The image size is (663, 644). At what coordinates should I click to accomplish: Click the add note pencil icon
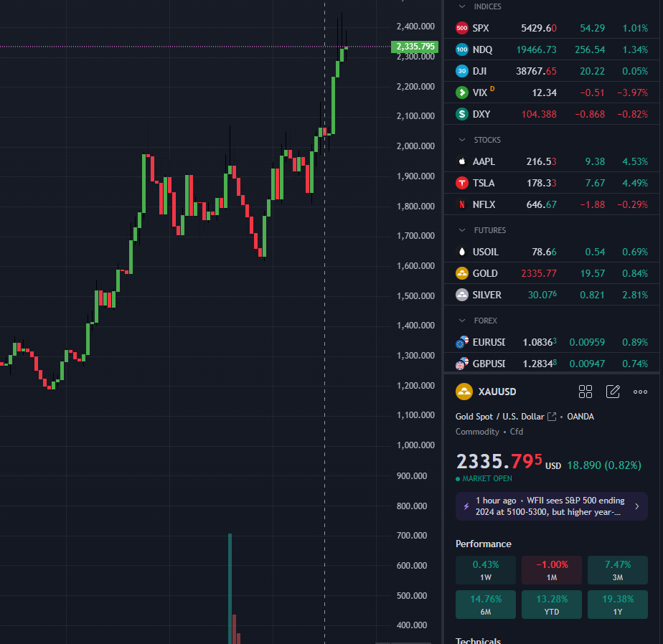pos(613,392)
